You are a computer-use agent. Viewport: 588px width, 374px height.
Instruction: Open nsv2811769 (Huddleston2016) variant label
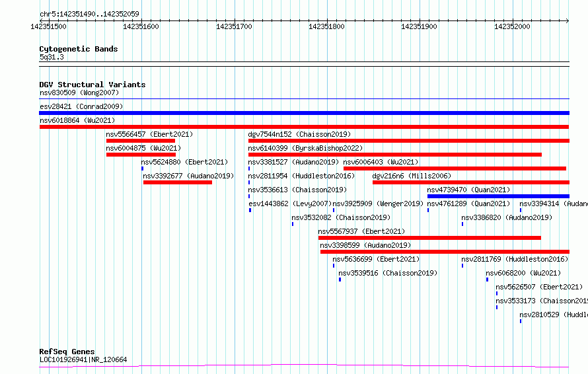coord(515,259)
